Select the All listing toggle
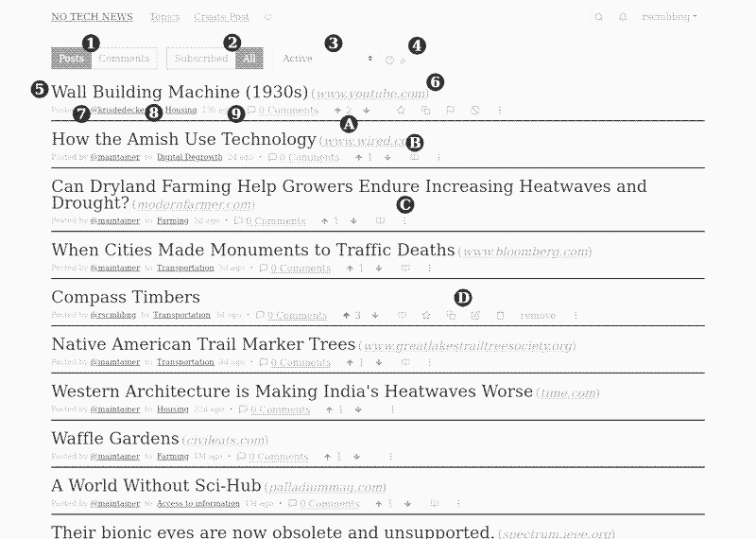Image resolution: width=756 pixels, height=539 pixels. [x=249, y=59]
